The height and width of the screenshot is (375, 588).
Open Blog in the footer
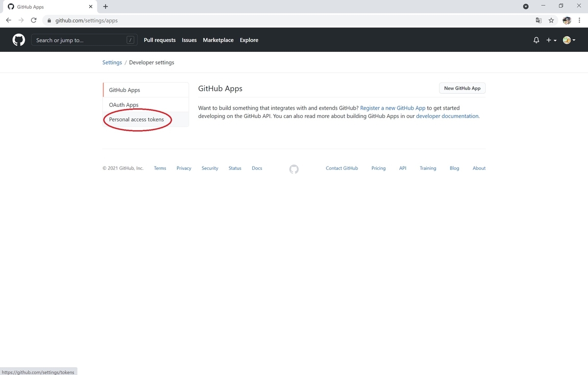pyautogui.click(x=455, y=168)
